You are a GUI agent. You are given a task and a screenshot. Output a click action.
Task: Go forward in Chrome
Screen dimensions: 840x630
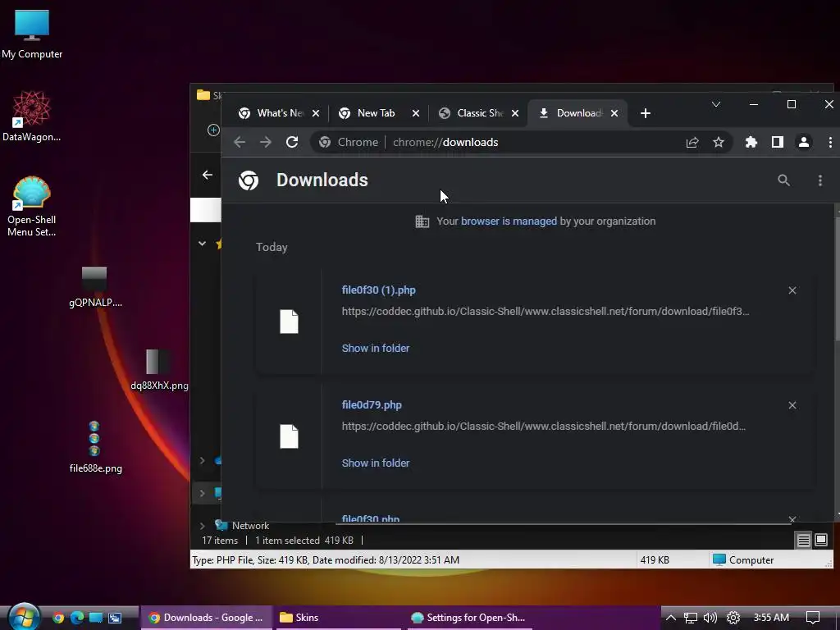point(266,142)
